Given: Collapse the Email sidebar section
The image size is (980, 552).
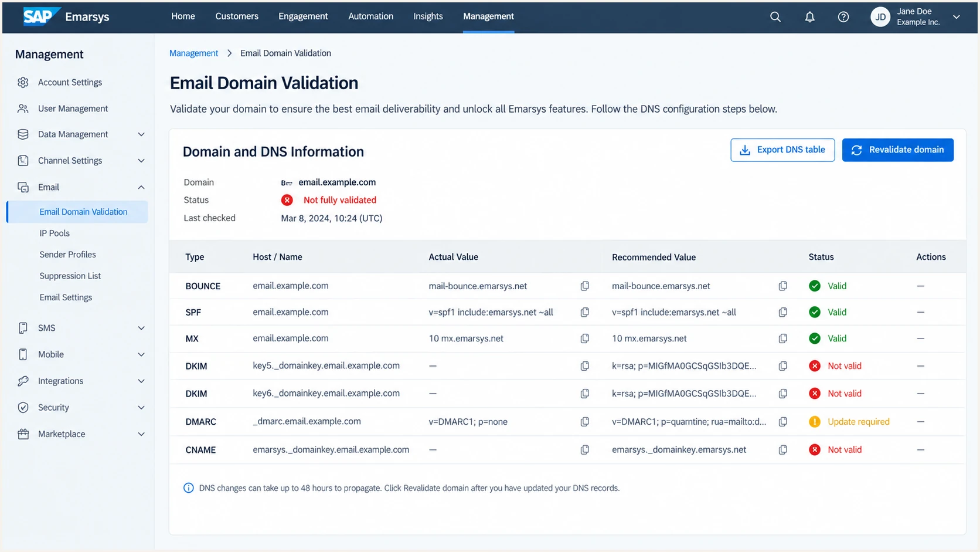Looking at the screenshot, I should coord(141,187).
